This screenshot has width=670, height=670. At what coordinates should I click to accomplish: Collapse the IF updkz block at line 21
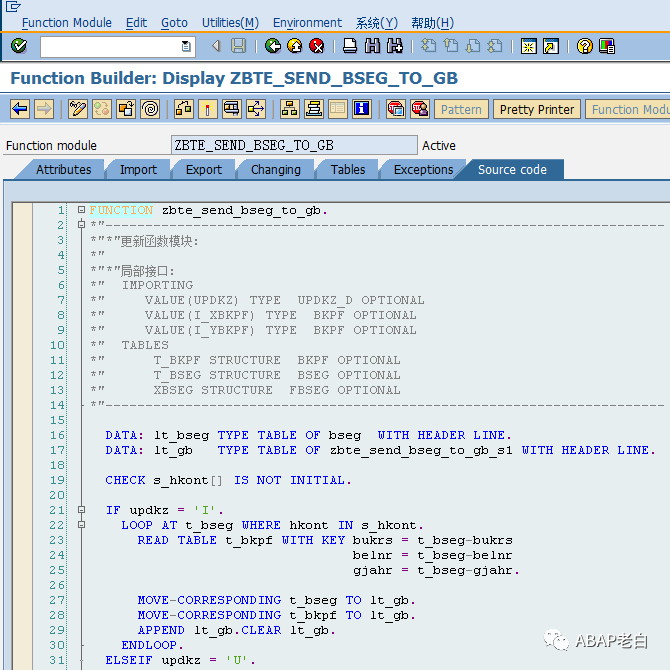point(81,510)
